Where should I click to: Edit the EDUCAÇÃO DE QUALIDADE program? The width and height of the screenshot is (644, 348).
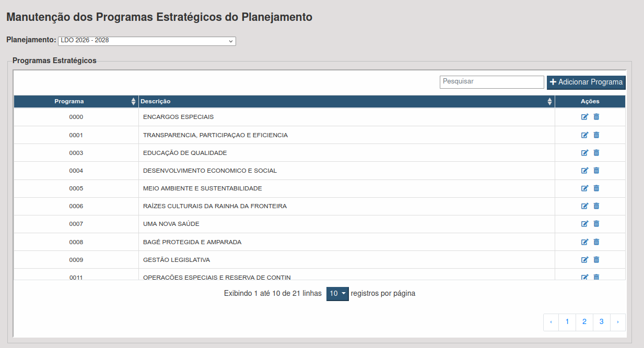[x=584, y=153]
